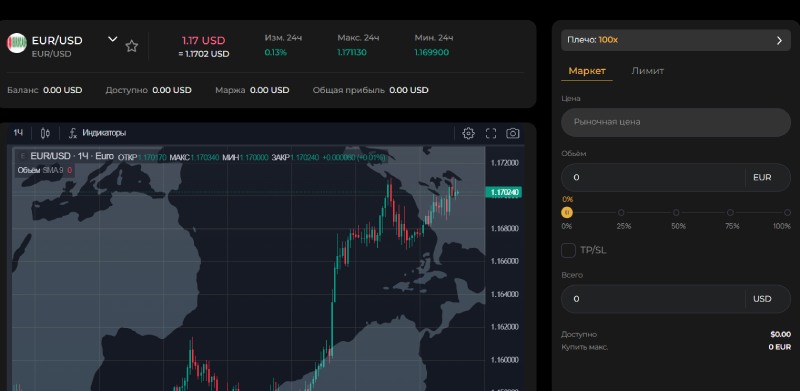This screenshot has width=800, height=391.
Task: Open chart settings gear icon
Action: pos(468,133)
